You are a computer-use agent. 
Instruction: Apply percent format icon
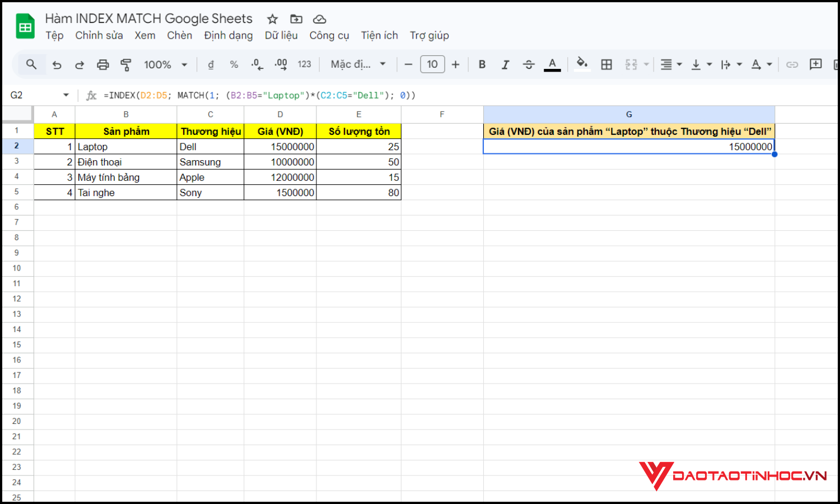234,64
